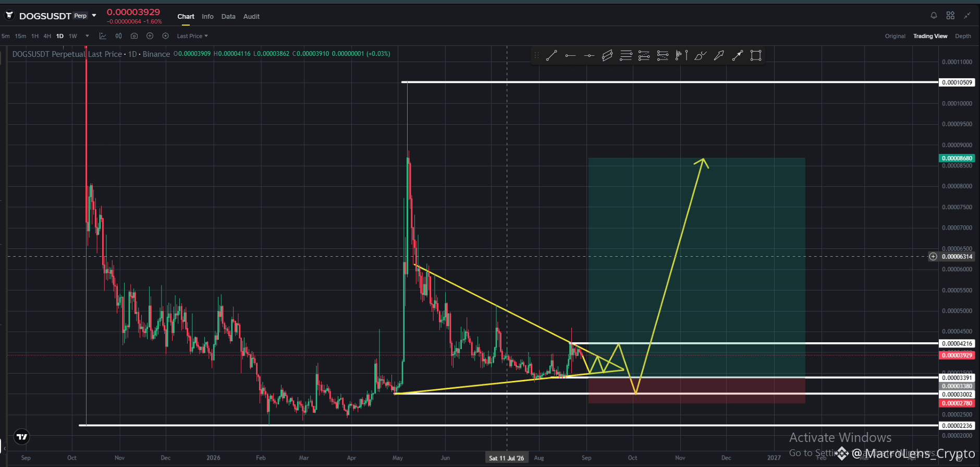The image size is (980, 467).
Task: Select the horizontal line drawing tool
Action: pyautogui.click(x=589, y=55)
